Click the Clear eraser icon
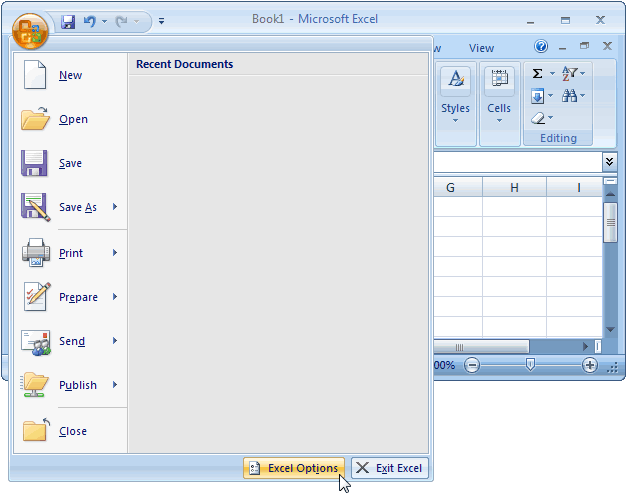 point(538,118)
